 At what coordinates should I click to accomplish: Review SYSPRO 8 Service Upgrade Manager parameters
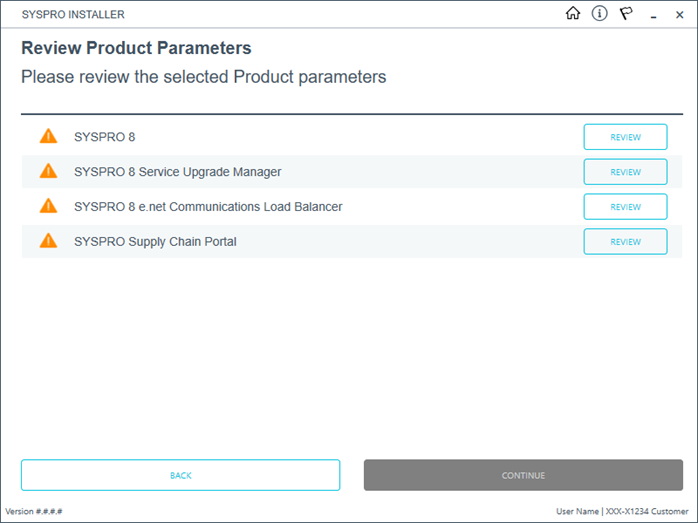click(625, 172)
